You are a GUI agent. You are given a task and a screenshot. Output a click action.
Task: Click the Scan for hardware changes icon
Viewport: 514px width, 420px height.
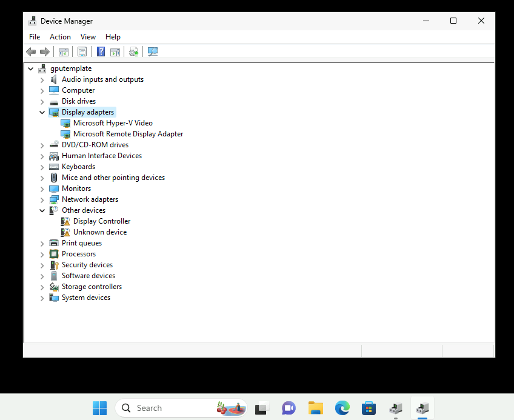click(153, 52)
